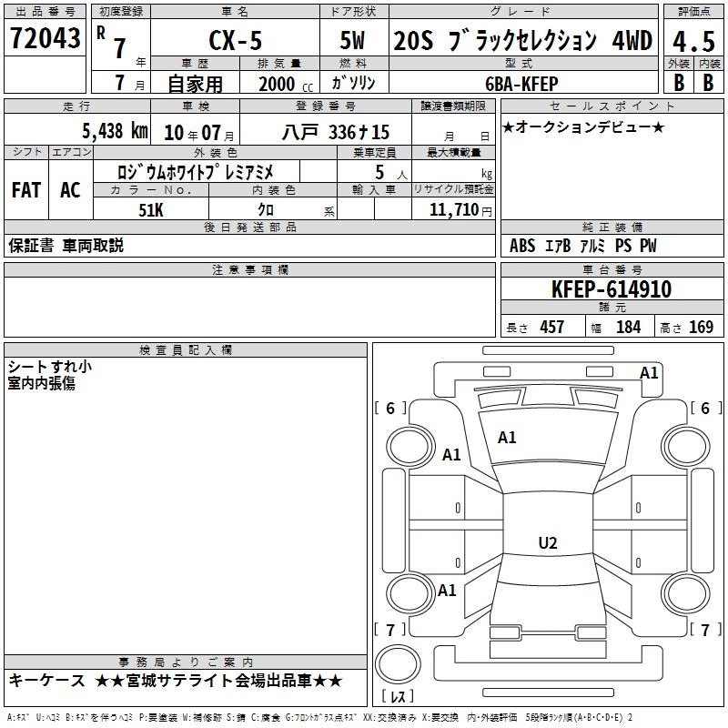728x728 pixels.
Task: Select the 注意事項欄 header
Action: click(249, 269)
